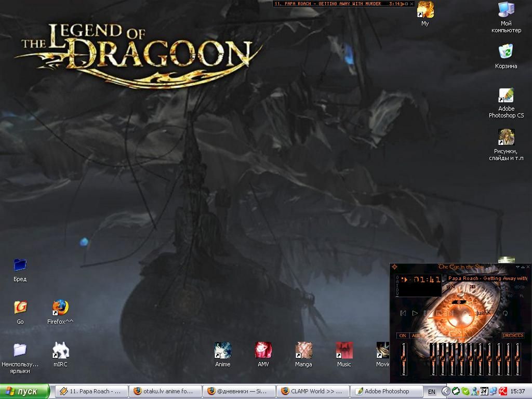Click the scrolling song title in Winamp

tap(487, 278)
